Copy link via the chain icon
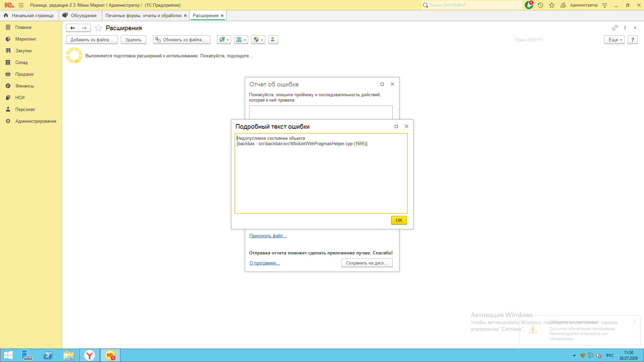 coord(615,27)
